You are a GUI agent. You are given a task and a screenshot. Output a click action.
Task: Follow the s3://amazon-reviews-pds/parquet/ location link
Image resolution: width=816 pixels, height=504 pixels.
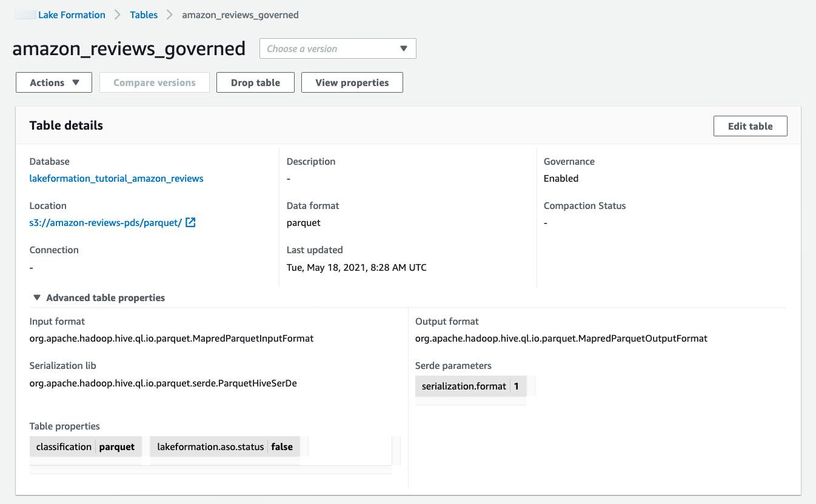coord(105,222)
